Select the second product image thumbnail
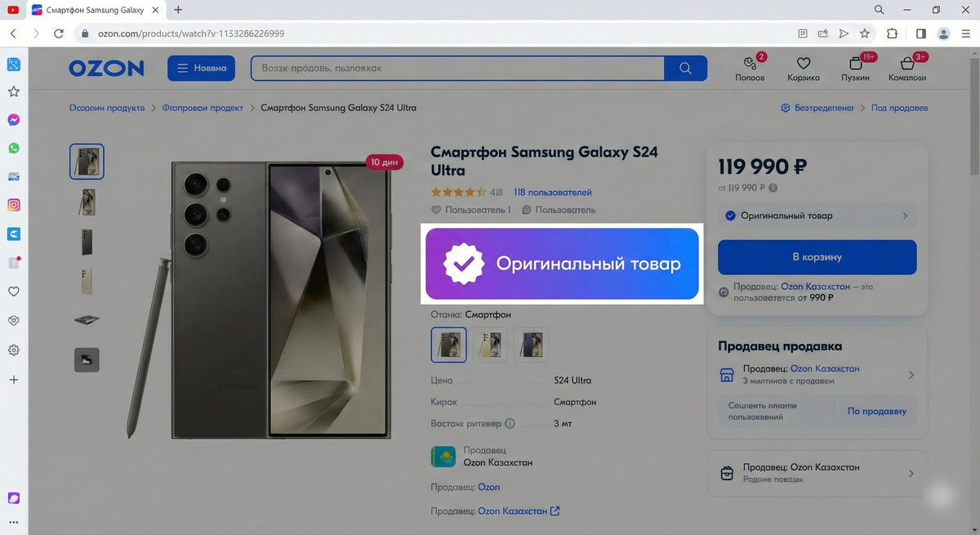 point(87,202)
